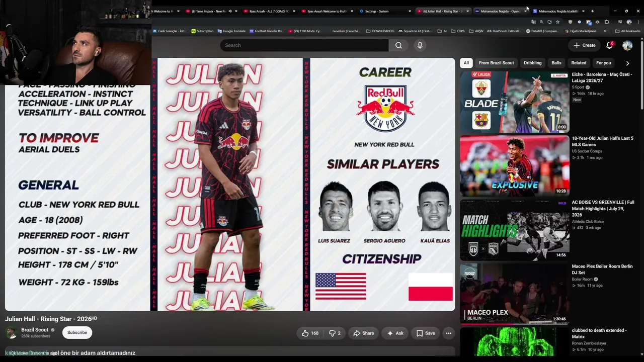644x362 pixels.
Task: Like the Julian Hall video
Action: tap(310, 333)
